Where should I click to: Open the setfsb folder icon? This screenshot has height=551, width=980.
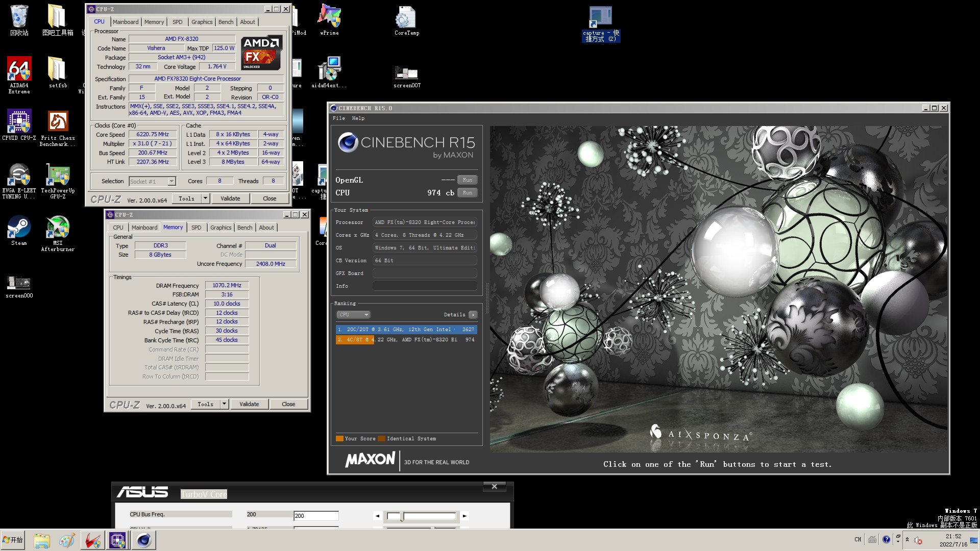[58, 72]
